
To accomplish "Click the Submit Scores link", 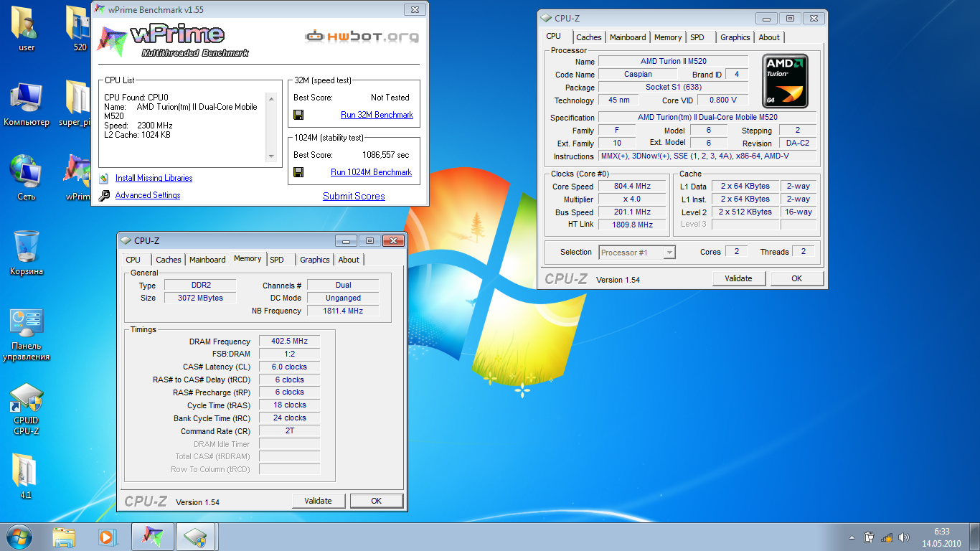I will 354,196.
